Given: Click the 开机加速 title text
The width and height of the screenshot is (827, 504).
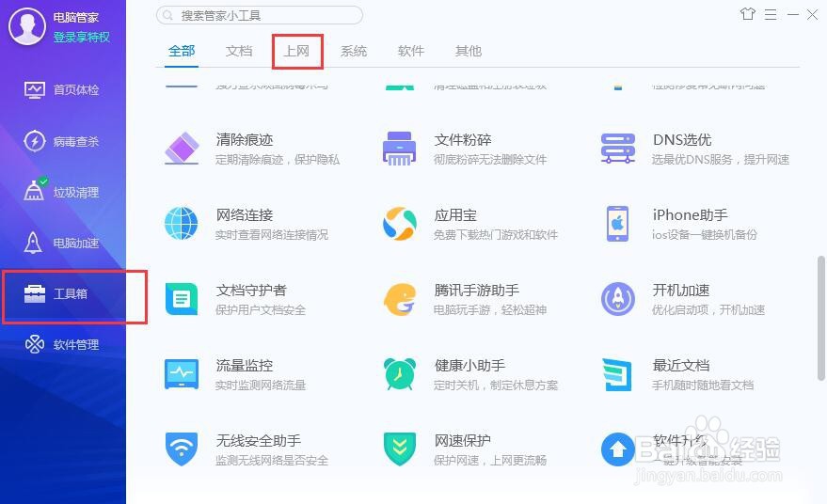Looking at the screenshot, I should click(x=681, y=291).
